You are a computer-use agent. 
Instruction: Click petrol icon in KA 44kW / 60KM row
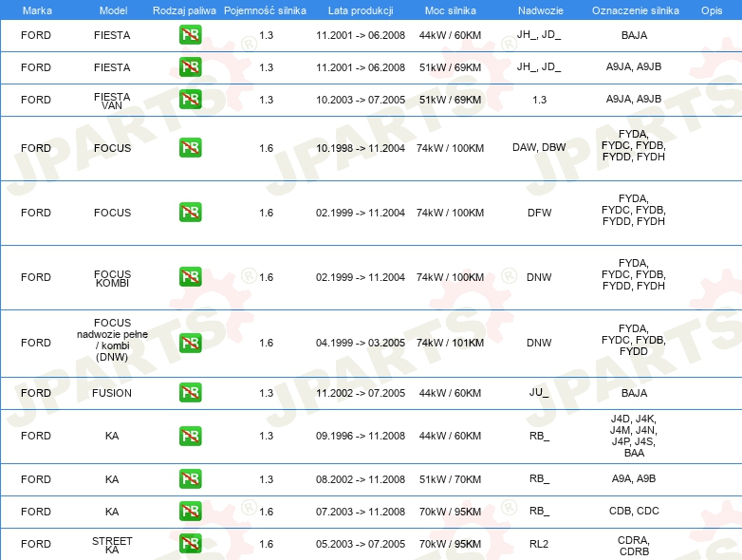pos(190,436)
